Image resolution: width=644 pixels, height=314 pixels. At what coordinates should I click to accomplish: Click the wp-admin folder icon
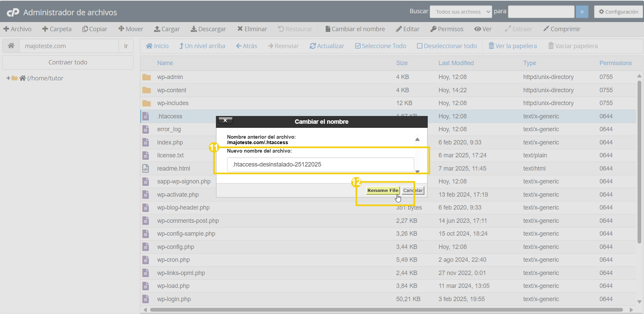tap(146, 77)
